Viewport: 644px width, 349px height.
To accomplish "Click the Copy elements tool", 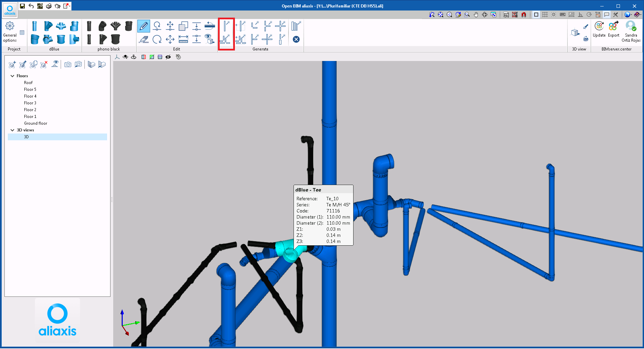I will point(183,26).
